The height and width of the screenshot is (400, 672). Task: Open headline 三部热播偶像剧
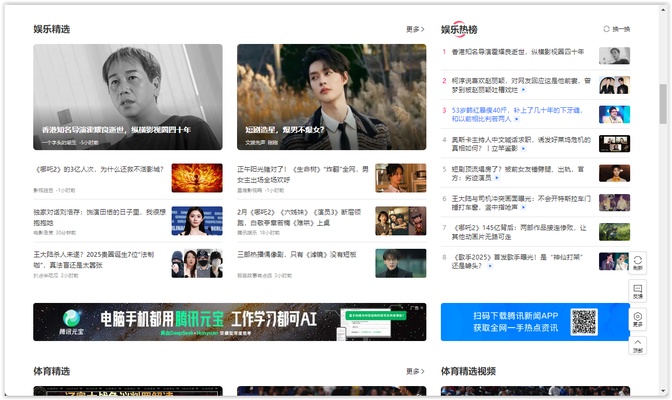pyautogui.click(x=297, y=255)
